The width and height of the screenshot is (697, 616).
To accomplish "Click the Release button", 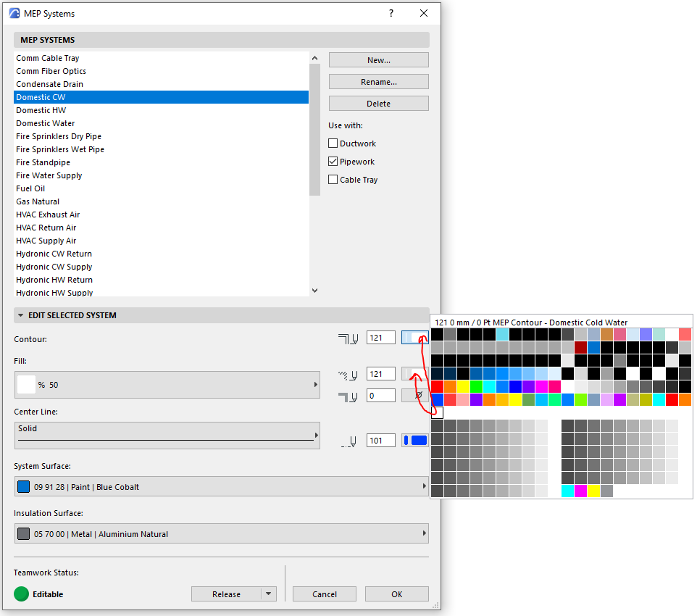I will [226, 594].
